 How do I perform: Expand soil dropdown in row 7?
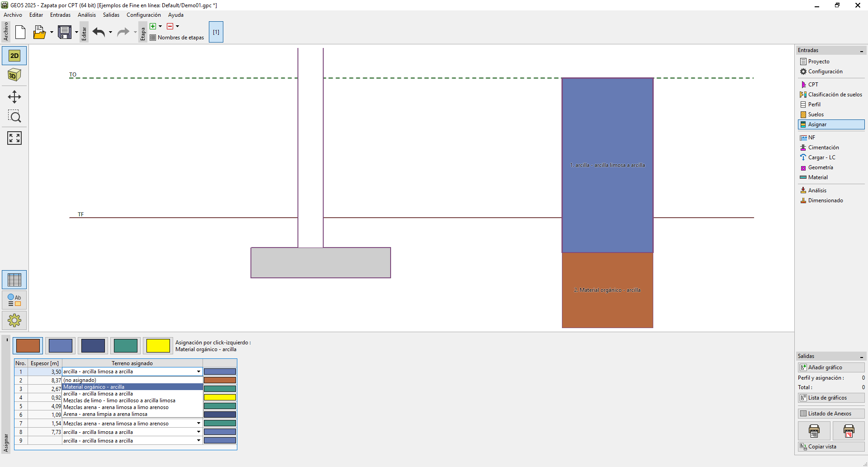pos(198,424)
